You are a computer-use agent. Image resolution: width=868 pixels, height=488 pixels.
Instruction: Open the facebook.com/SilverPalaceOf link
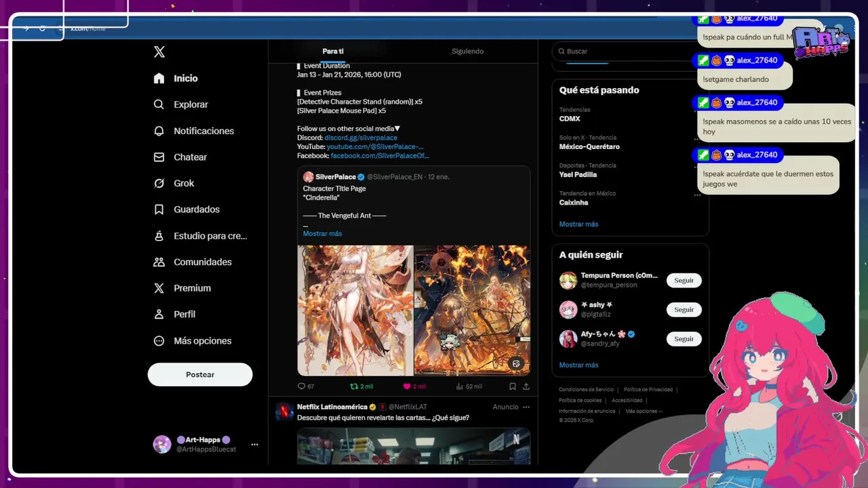pos(380,155)
